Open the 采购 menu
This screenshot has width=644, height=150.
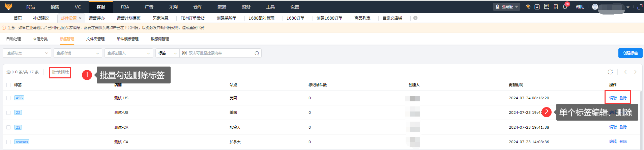pyautogui.click(x=173, y=7)
